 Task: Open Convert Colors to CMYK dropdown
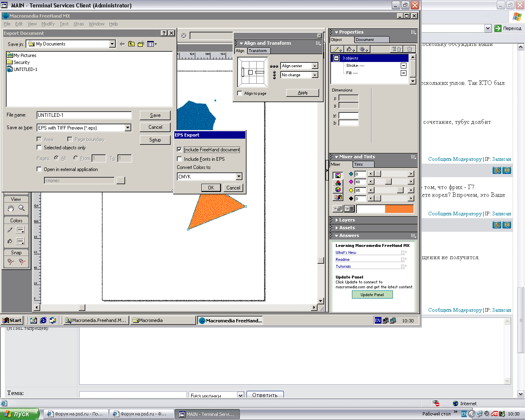click(x=239, y=177)
